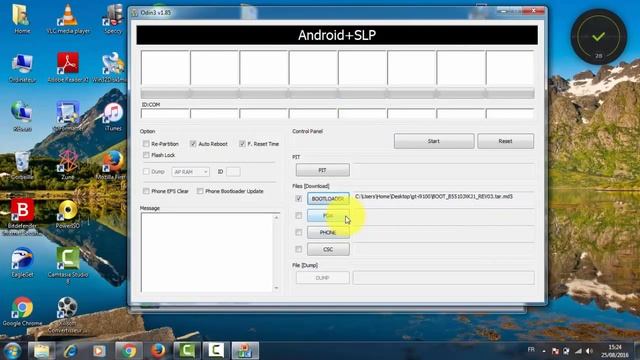This screenshot has width=640, height=360.
Task: Click the BOOTLOADER file button
Action: [328, 199]
